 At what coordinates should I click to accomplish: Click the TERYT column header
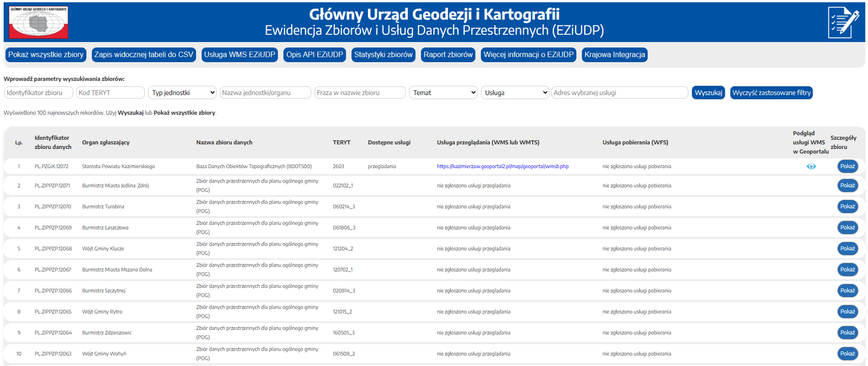click(342, 142)
